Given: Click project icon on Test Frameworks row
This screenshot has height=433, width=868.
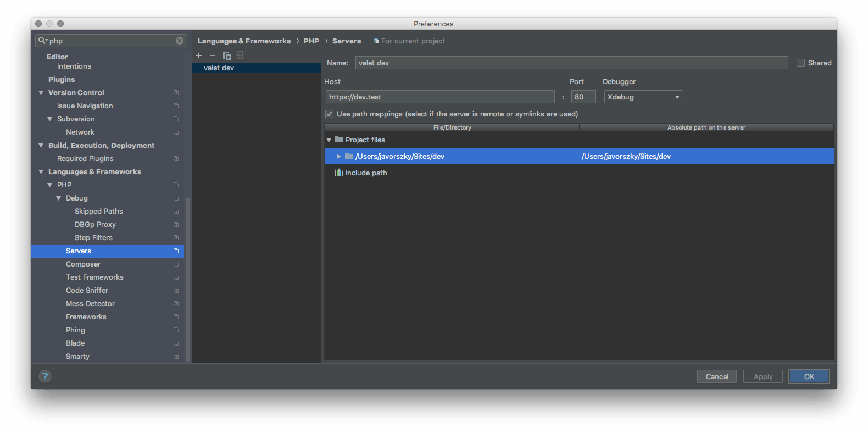Looking at the screenshot, I should tap(176, 277).
